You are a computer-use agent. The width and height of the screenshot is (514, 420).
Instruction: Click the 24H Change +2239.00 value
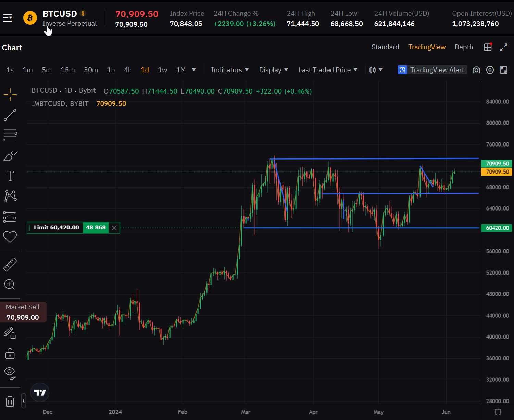(245, 24)
